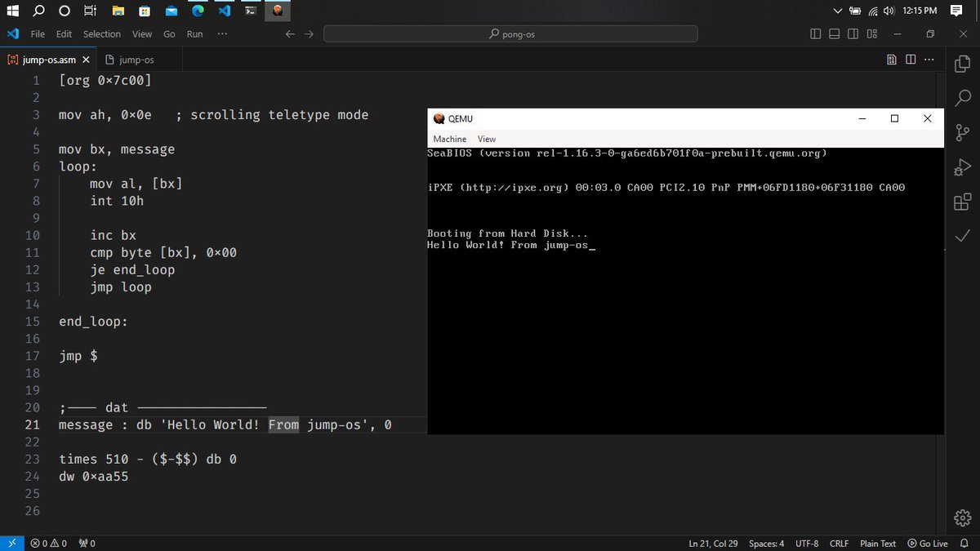The image size is (980, 551).
Task: Toggle the bottom panel
Action: coord(834,34)
